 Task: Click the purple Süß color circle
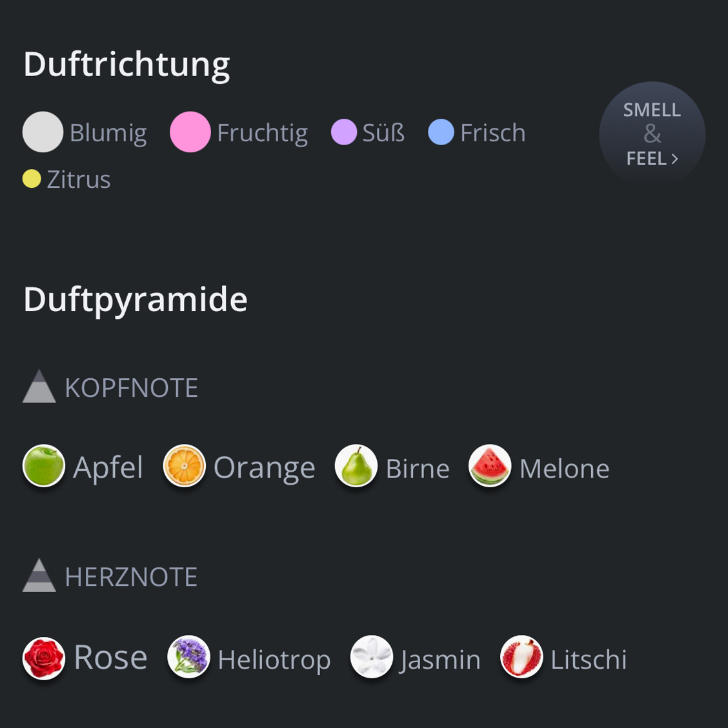point(344,132)
